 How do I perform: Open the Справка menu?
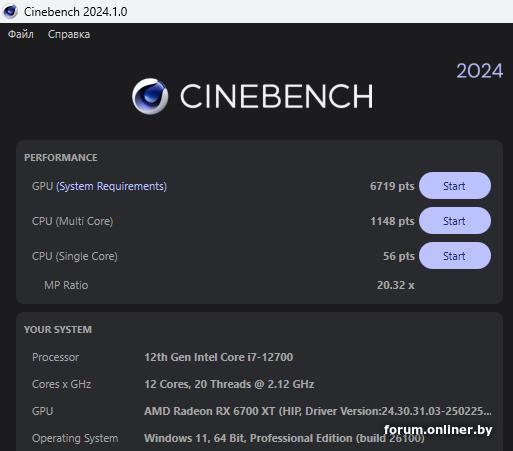pos(69,34)
